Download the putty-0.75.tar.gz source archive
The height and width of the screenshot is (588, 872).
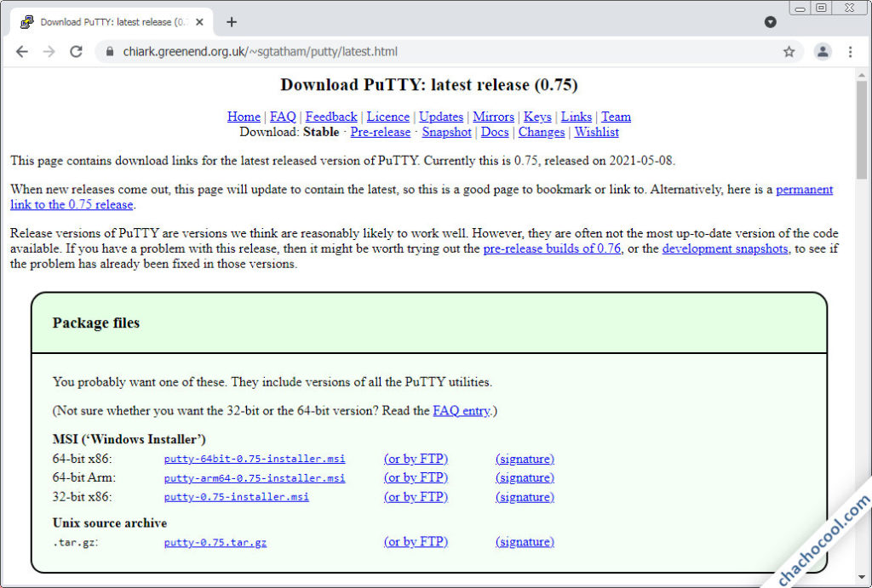(215, 542)
